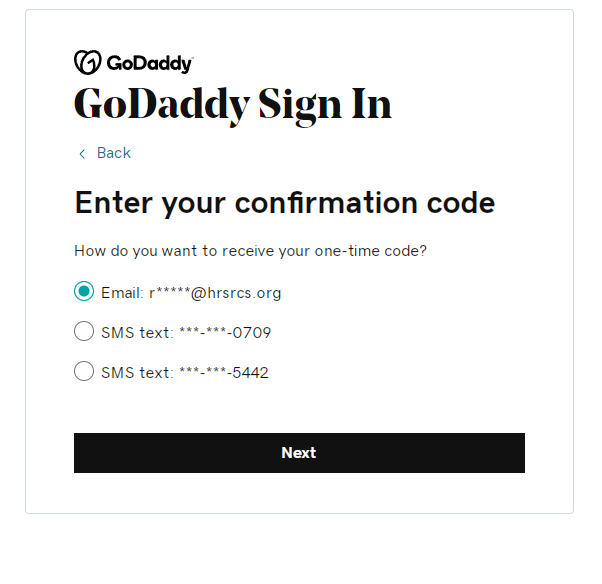Screen dimensions: 602x584
Task: Choose the SMS radio button ending 5442
Action: click(84, 372)
